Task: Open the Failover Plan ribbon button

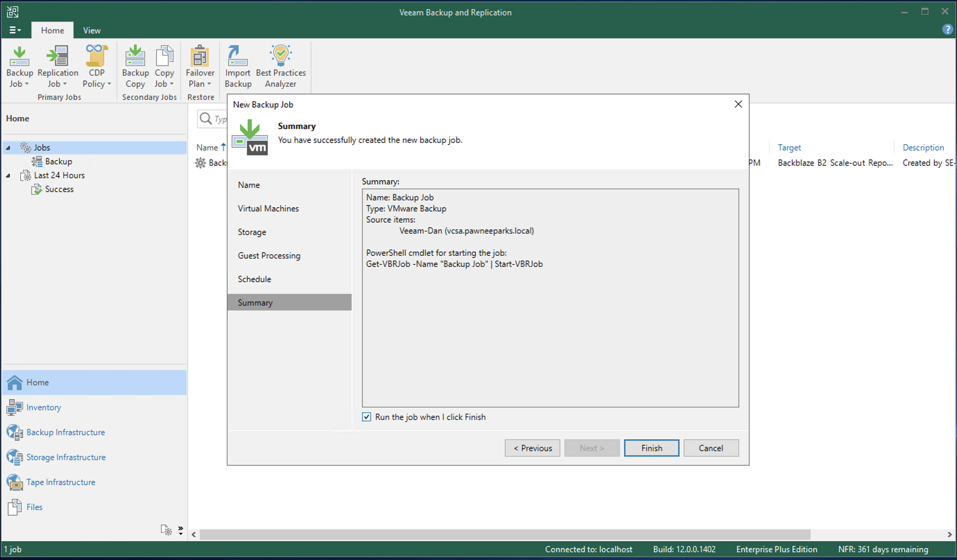Action: tap(200, 67)
